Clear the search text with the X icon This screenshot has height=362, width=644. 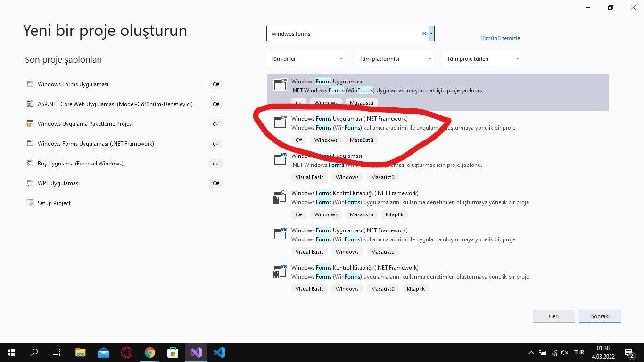click(424, 33)
